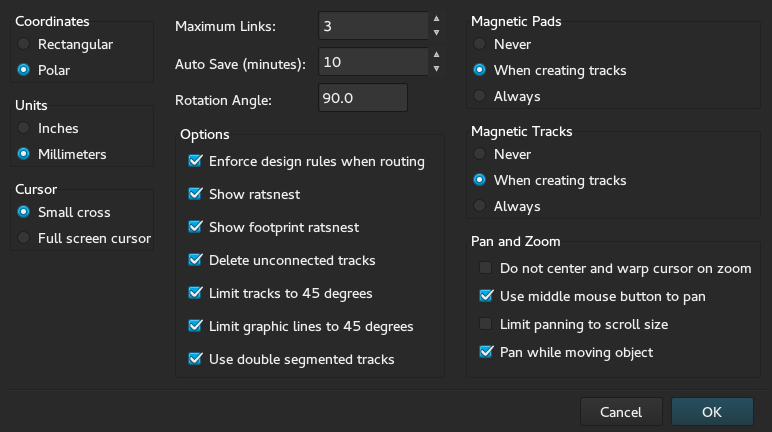
Task: Select Full screen cursor option
Action: (x=24, y=238)
